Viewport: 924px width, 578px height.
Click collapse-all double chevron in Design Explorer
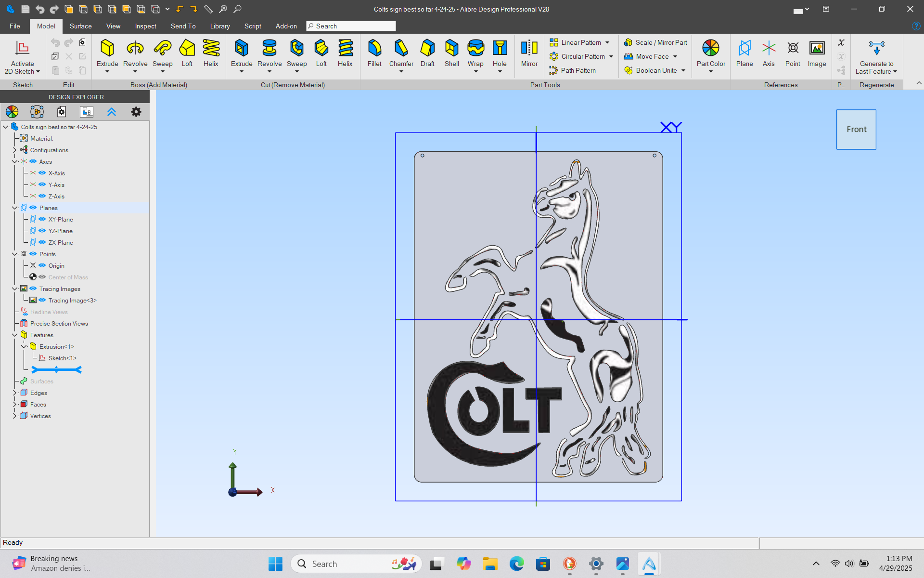pos(112,112)
